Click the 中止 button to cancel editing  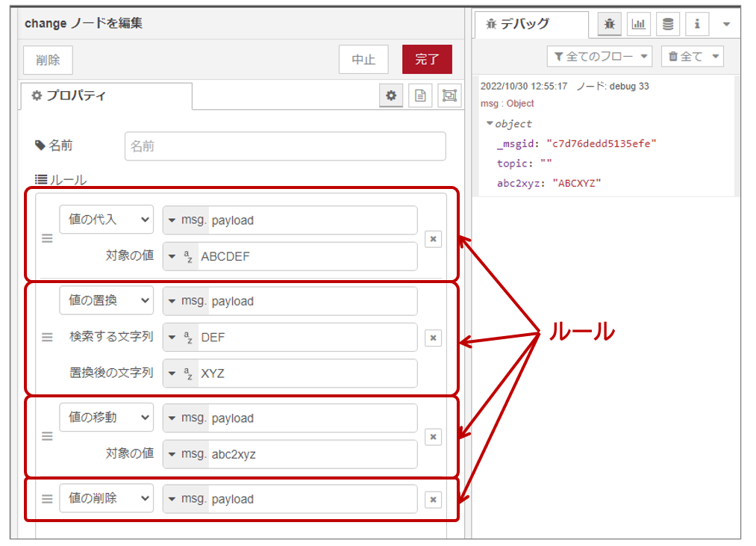(363, 59)
